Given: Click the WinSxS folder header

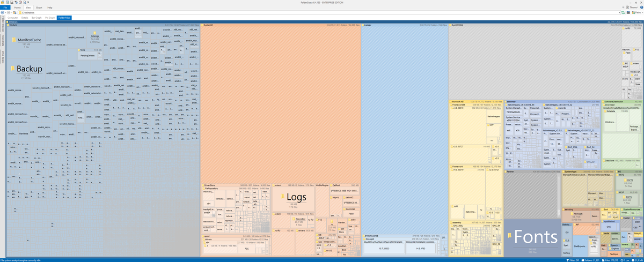Looking at the screenshot, I should click(104, 25).
